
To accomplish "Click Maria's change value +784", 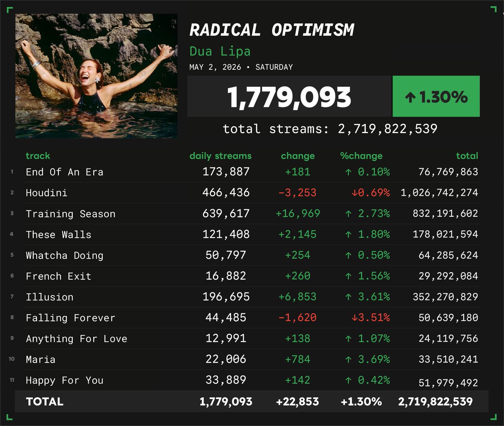I will click(298, 360).
